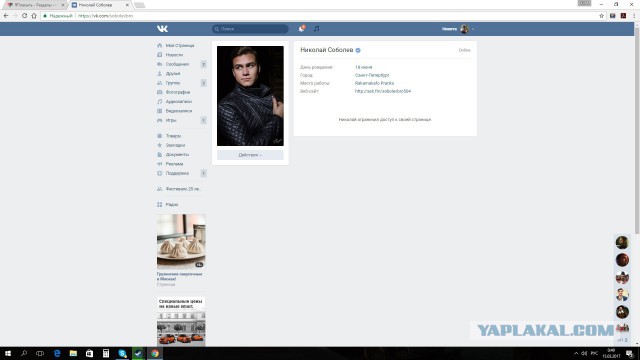Open Группы in the left menu
This screenshot has height=360, width=640.
tap(173, 83)
